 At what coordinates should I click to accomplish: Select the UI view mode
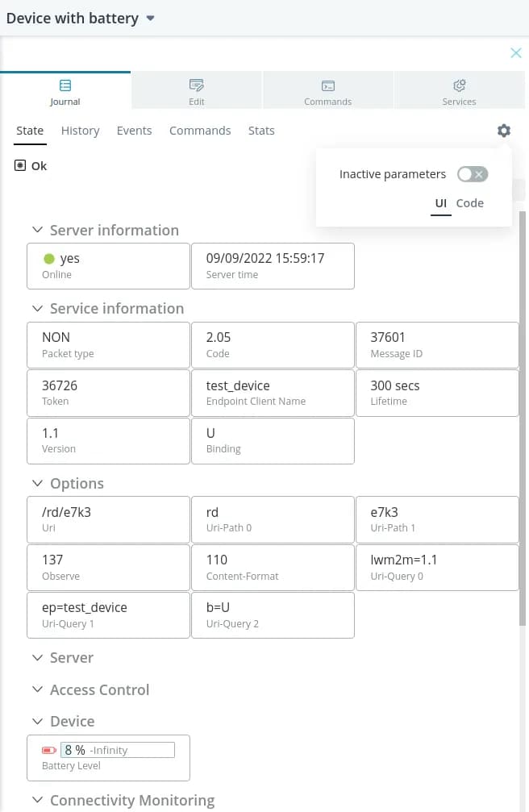pyautogui.click(x=441, y=203)
